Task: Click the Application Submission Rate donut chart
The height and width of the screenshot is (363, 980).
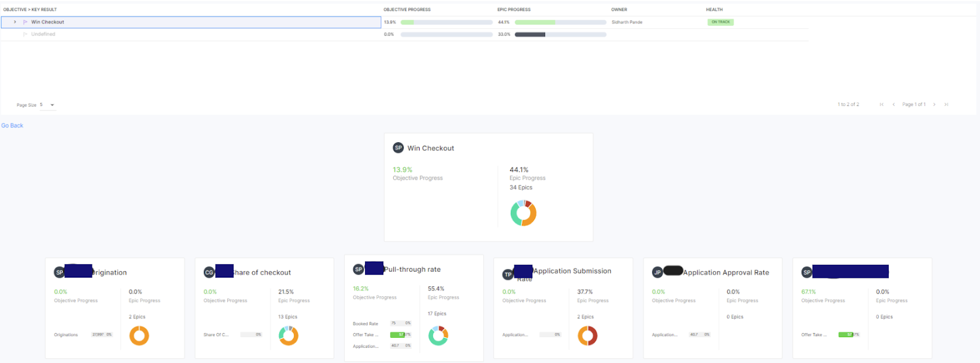Action: [x=587, y=335]
